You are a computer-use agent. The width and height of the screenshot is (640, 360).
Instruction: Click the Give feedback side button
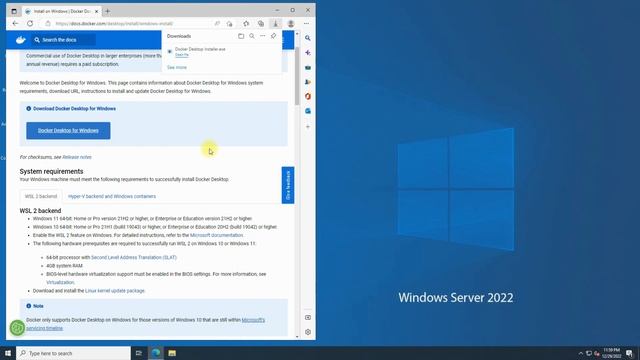[288, 185]
